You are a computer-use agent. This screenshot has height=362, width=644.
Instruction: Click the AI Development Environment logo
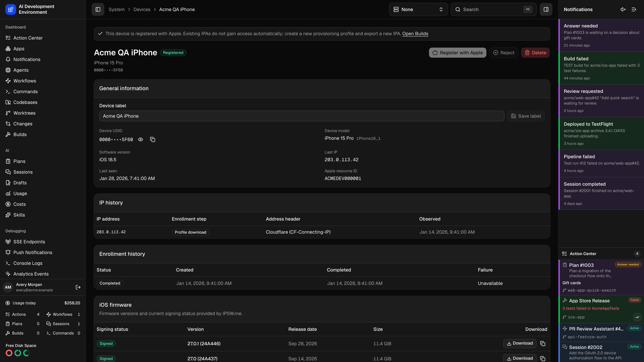[11, 9]
